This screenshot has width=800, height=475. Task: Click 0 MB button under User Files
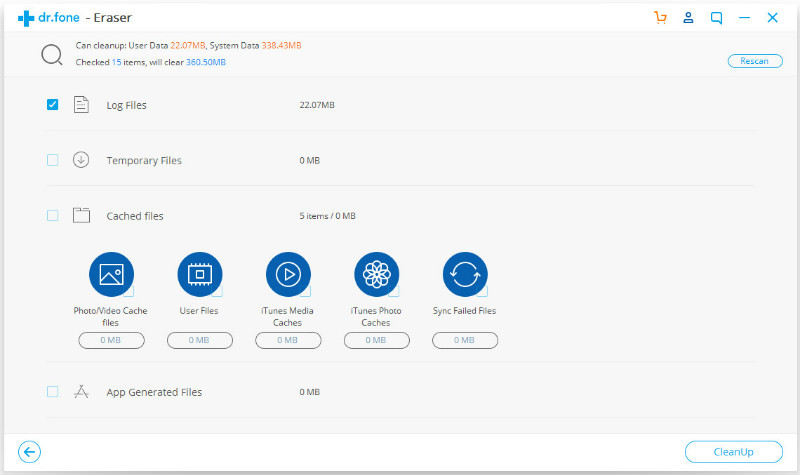pyautogui.click(x=200, y=340)
